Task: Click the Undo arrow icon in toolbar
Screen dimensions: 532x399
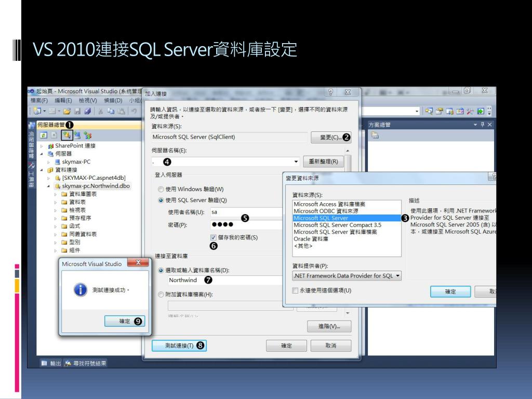Action: click(134, 111)
